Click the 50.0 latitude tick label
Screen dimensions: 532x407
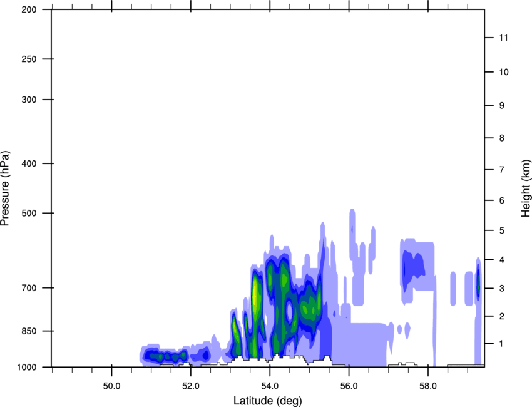[x=112, y=386]
